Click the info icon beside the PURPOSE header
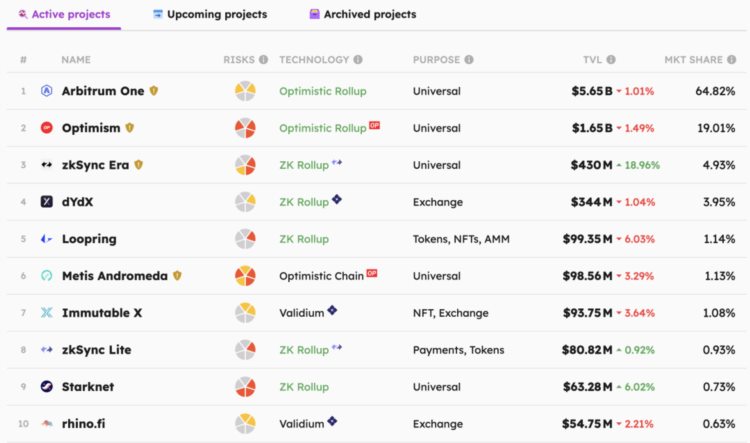 (469, 60)
